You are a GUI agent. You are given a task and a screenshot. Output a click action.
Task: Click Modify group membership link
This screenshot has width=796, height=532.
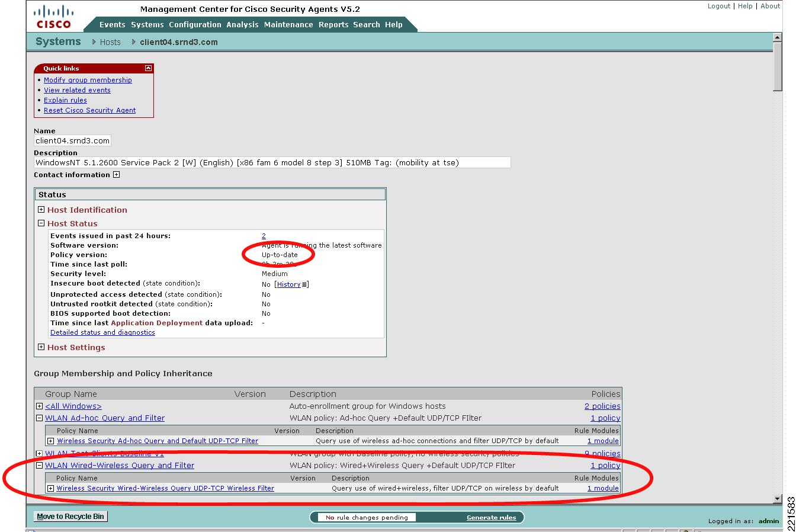pyautogui.click(x=88, y=80)
